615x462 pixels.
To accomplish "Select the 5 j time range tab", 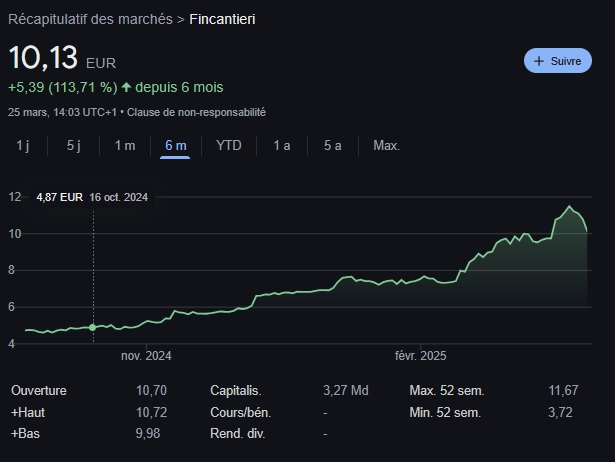I will [73, 145].
